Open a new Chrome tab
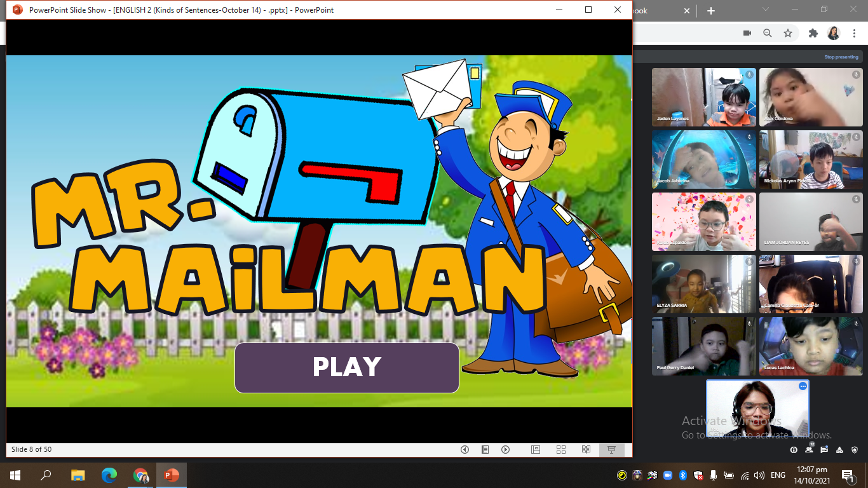868x488 pixels. [x=710, y=11]
